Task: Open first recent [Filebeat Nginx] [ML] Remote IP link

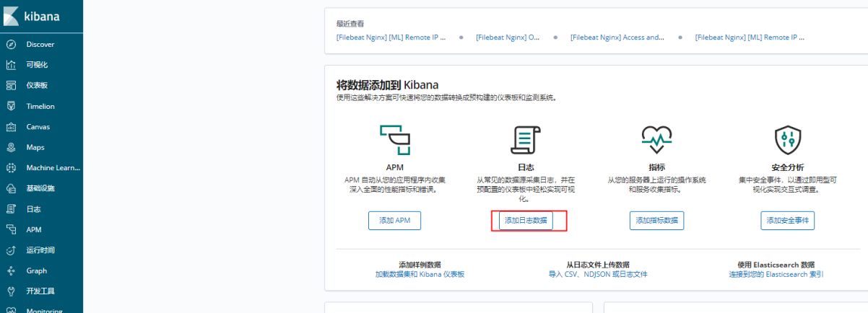Action: [x=391, y=37]
